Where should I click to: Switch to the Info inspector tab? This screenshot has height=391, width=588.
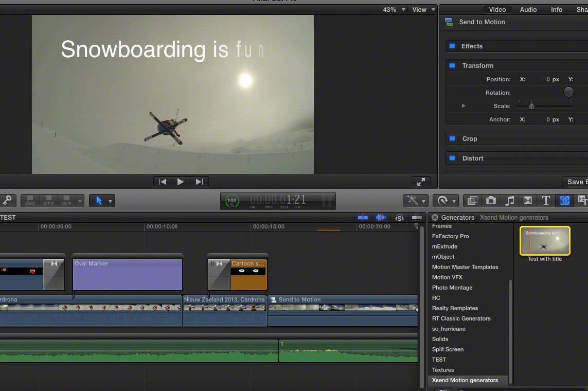557,9
